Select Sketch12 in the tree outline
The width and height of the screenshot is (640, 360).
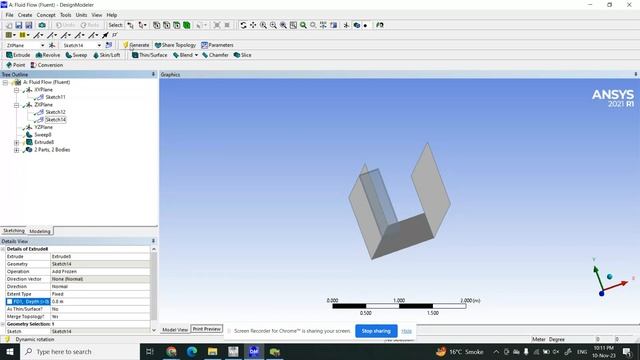click(x=56, y=112)
